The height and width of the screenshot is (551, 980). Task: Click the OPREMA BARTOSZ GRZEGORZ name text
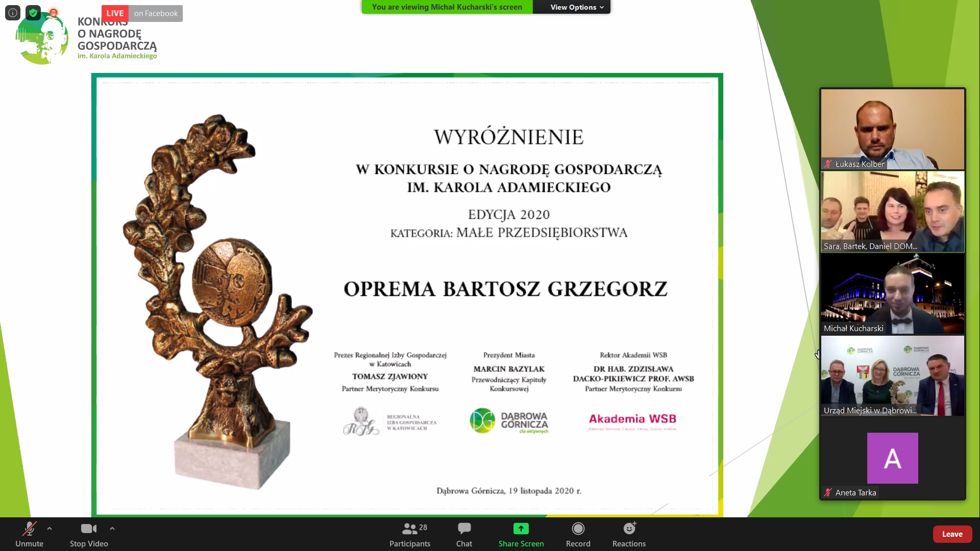[x=505, y=289]
